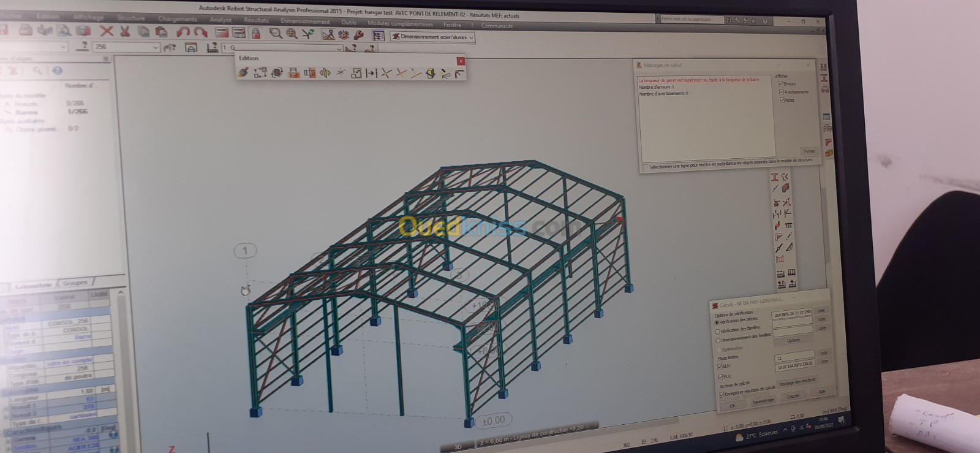Viewport: 980px width, 453px height.
Task: Toggle the ELS checkbox
Action: (721, 376)
